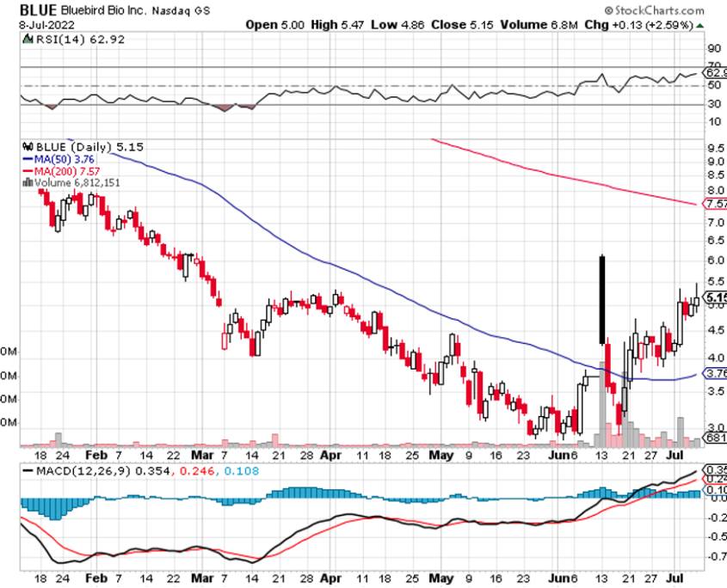
Task: Click the Open 5.00 value
Action: point(274,25)
